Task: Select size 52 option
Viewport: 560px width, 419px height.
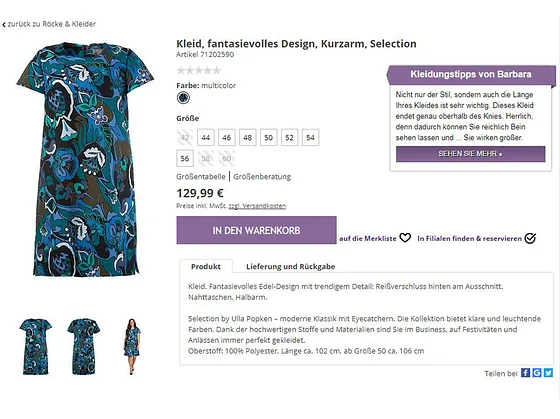Action: [x=289, y=138]
